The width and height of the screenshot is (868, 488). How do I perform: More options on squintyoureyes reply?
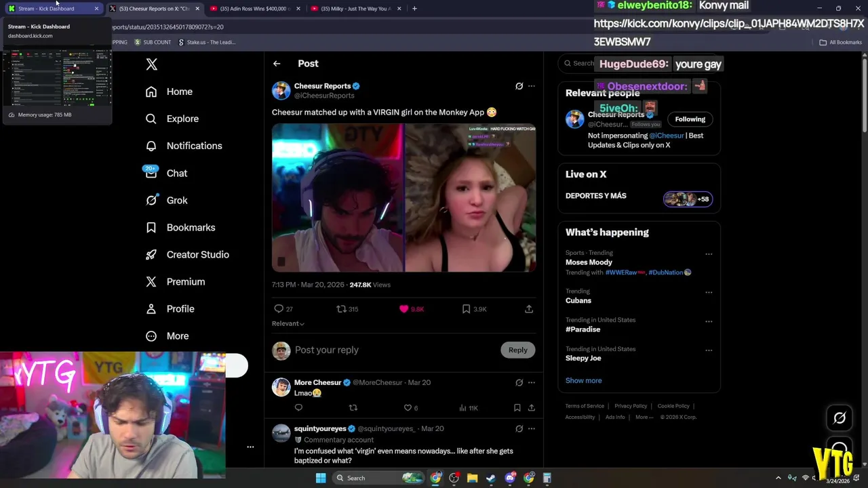tap(532, 428)
